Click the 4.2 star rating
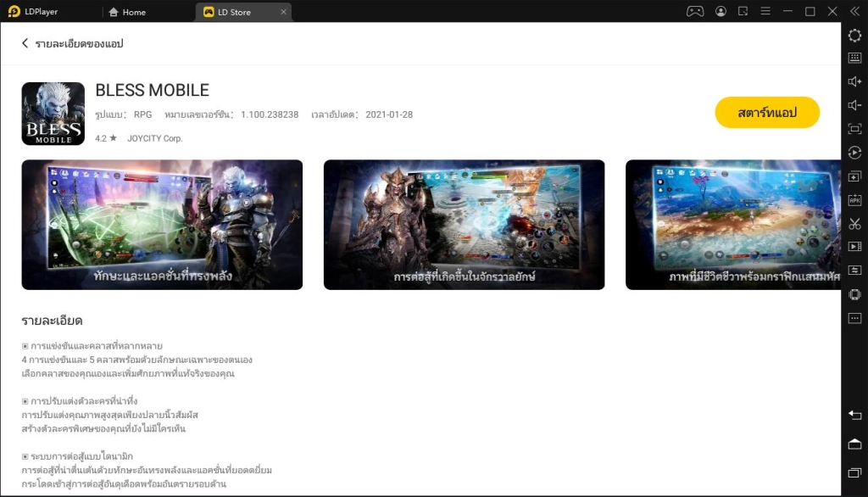 point(106,138)
